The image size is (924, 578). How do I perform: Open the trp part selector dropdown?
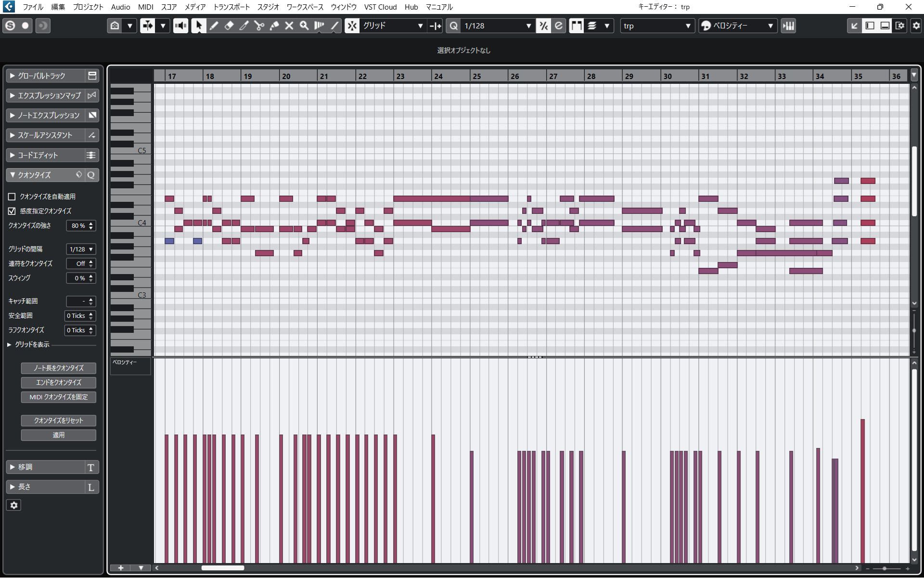(x=657, y=26)
